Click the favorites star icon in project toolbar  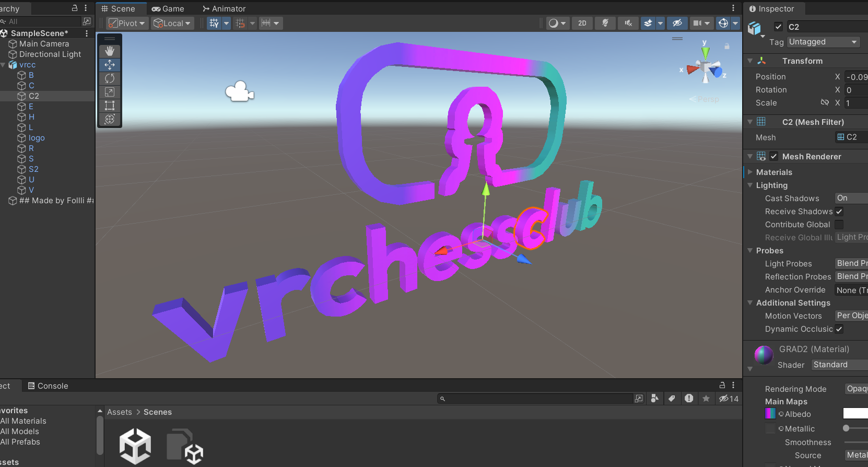(706, 399)
